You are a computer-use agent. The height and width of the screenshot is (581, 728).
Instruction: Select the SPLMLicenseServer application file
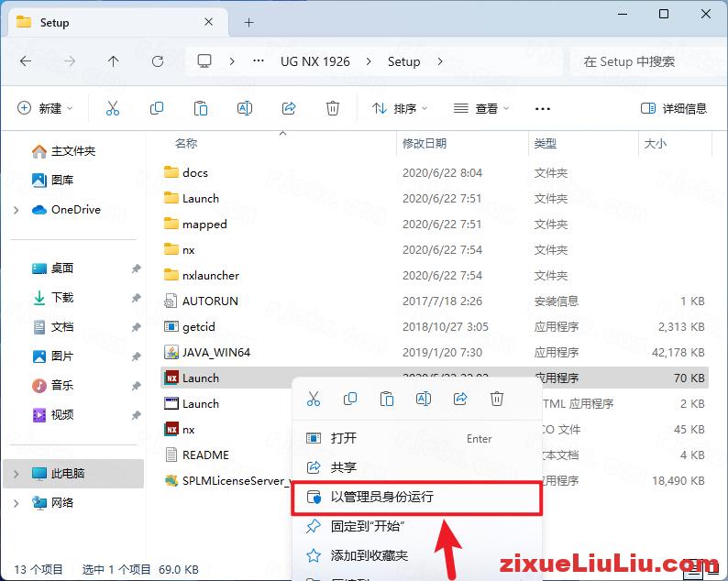point(227,481)
